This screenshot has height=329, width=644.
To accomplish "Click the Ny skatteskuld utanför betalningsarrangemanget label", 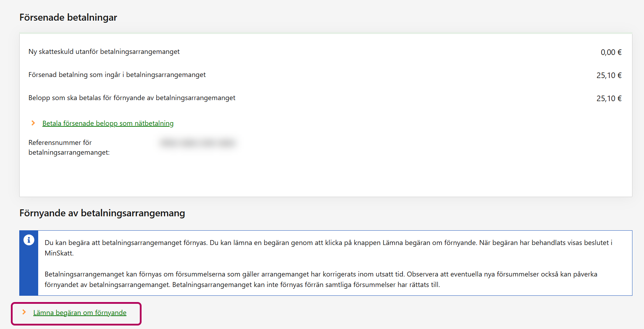I will click(104, 52).
